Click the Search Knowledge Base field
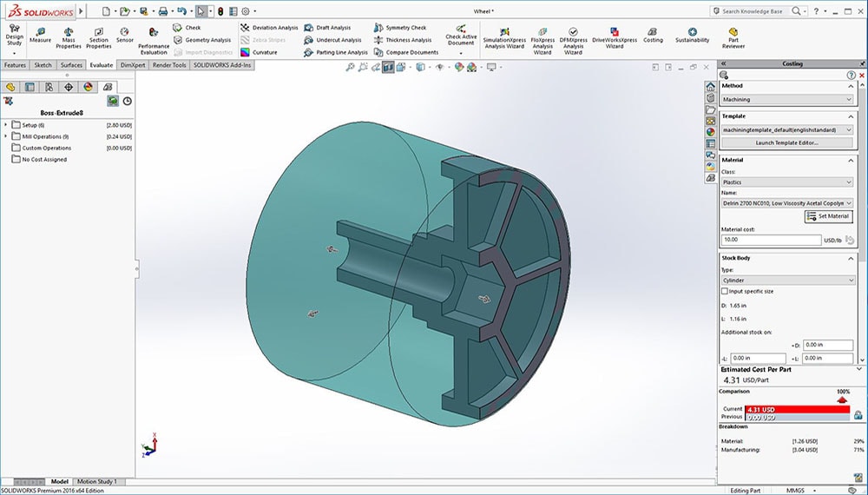The image size is (868, 495). pos(751,11)
